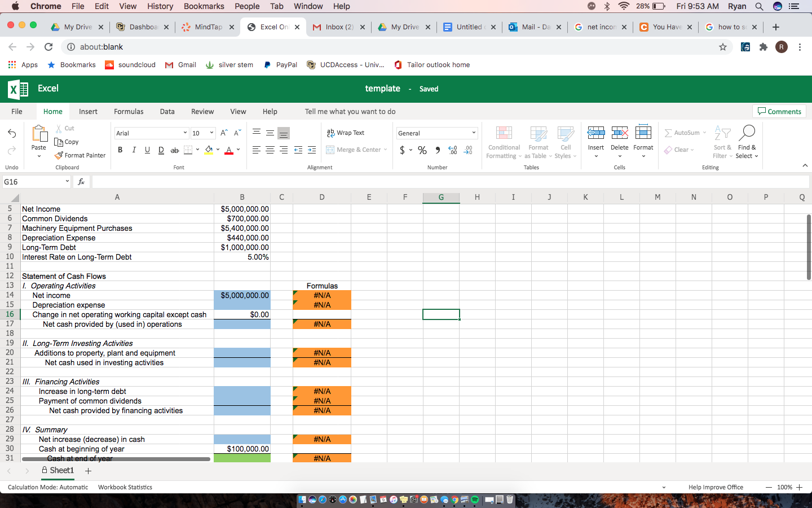Screen dimensions: 812x508
Task: Apply percent style format
Action: [422, 150]
